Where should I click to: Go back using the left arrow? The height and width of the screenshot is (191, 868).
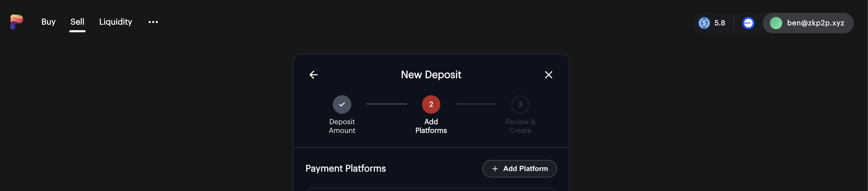click(x=313, y=75)
